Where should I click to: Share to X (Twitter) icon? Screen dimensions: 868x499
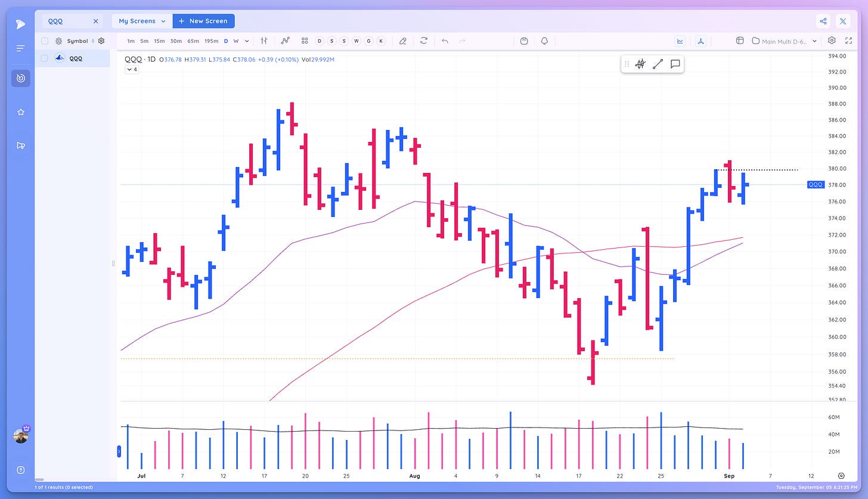pos(843,21)
